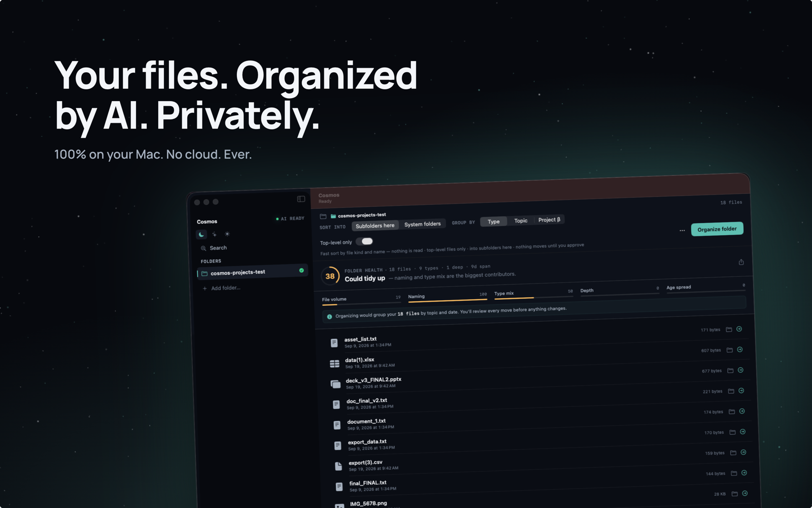Reveal asset_list.txt with its folder icon
Image resolution: width=812 pixels, height=508 pixels.
coord(729,330)
